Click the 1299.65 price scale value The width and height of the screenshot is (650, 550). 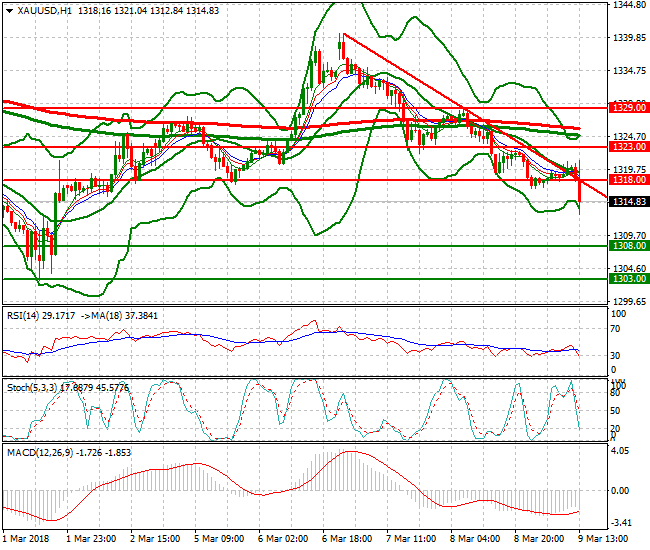[x=629, y=302]
